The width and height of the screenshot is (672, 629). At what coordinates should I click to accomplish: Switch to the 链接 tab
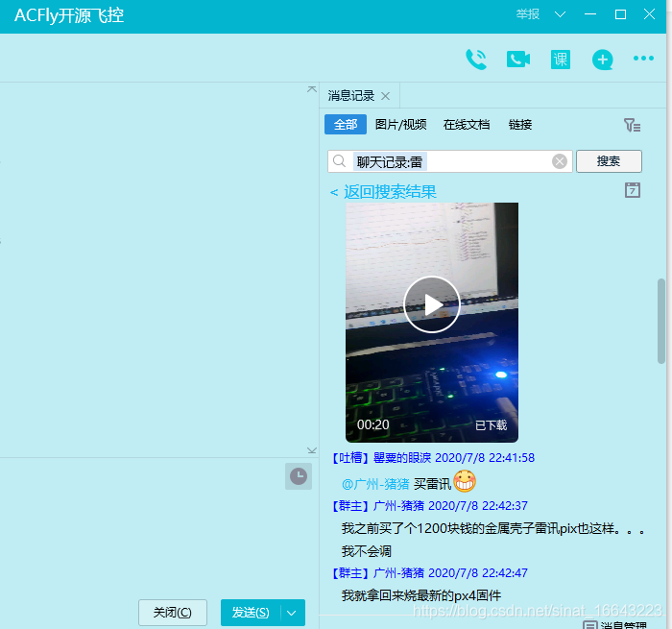click(520, 124)
